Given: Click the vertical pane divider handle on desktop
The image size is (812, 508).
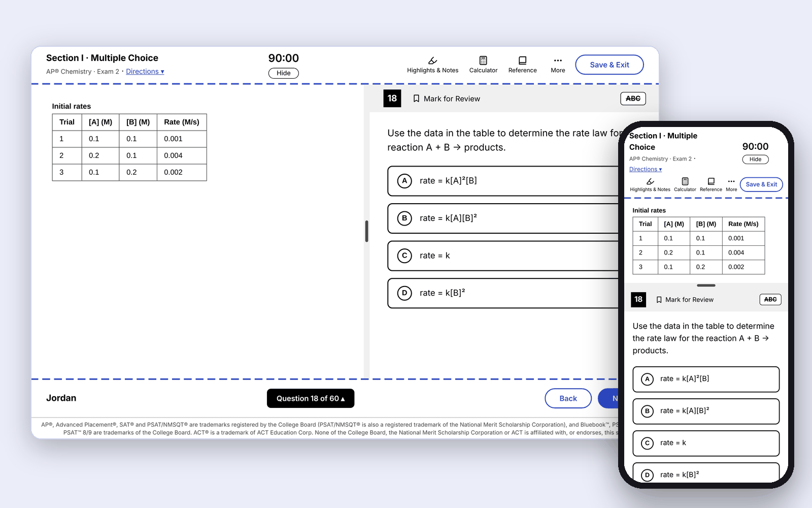Looking at the screenshot, I should (366, 231).
